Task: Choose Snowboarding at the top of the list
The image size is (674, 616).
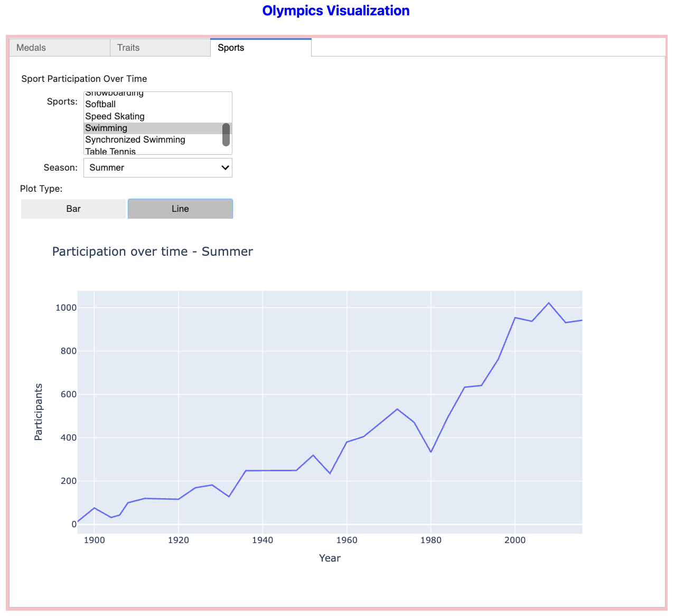Action: [x=114, y=94]
